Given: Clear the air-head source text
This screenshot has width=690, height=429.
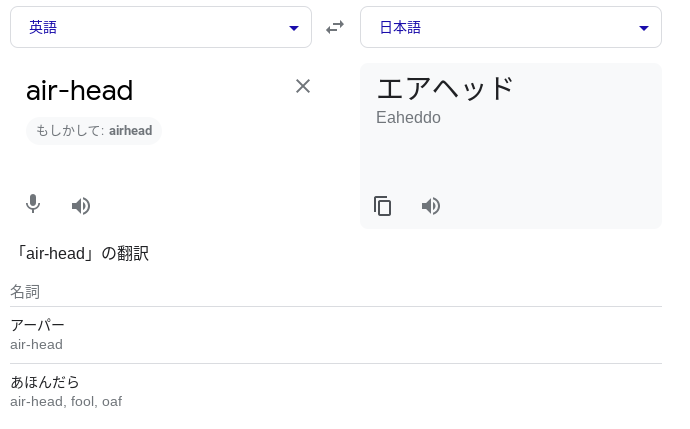Looking at the screenshot, I should click(303, 86).
